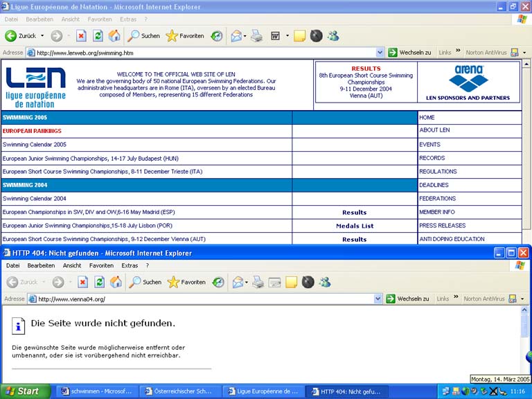The height and width of the screenshot is (399, 532).
Task: Go Home in the HTTP 404 window
Action: (116, 282)
